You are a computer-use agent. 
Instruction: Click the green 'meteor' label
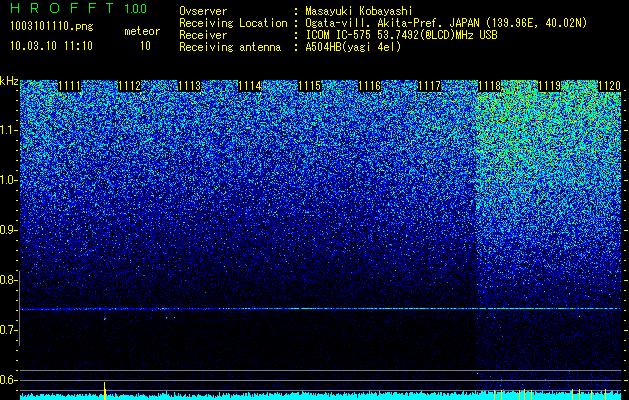(x=142, y=31)
